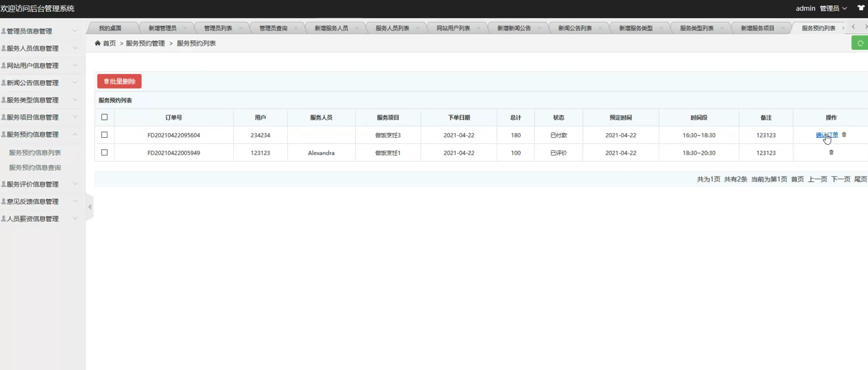Go to 下一页 pagination link
Image resolution: width=868 pixels, height=370 pixels.
(x=841, y=179)
